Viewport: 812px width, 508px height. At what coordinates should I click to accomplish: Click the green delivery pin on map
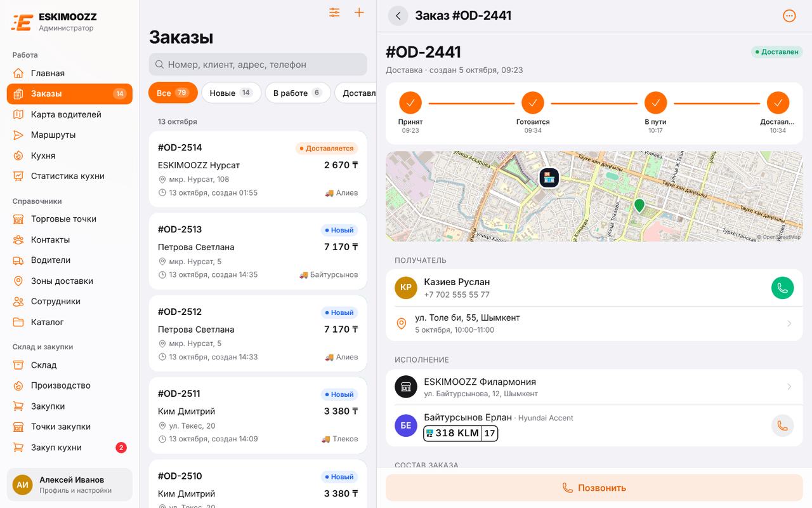(639, 206)
